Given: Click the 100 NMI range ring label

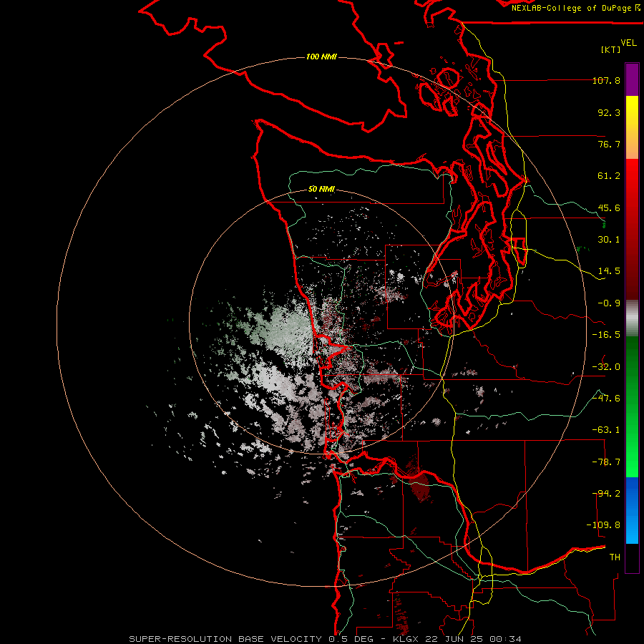Looking at the screenshot, I should tap(321, 57).
